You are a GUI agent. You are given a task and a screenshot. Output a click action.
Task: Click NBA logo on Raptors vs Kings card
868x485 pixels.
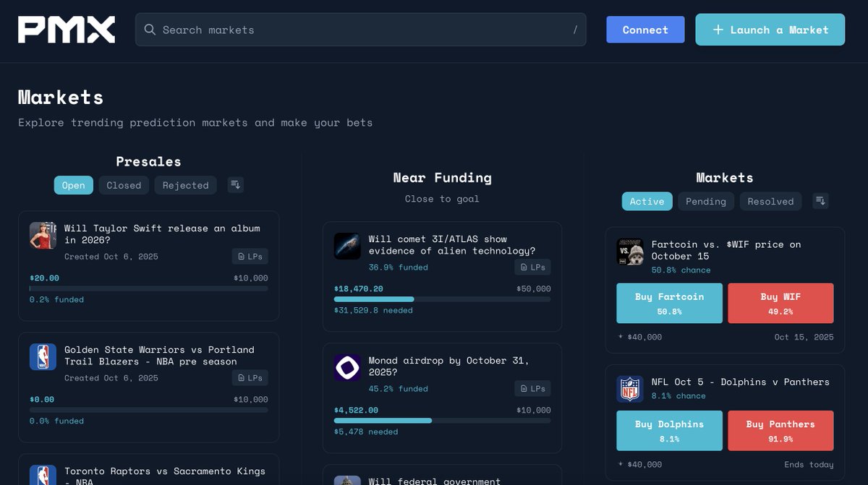click(43, 475)
